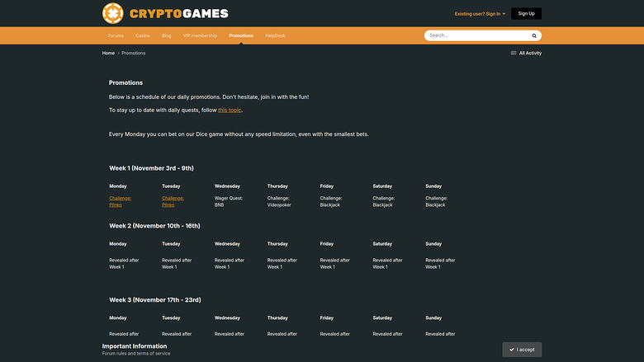The width and height of the screenshot is (644, 362).
Task: Click the search magnifier icon
Action: tap(534, 35)
